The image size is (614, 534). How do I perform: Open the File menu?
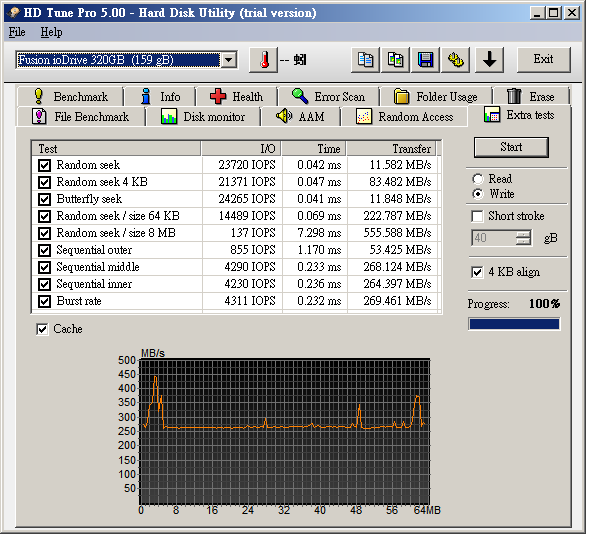point(17,32)
